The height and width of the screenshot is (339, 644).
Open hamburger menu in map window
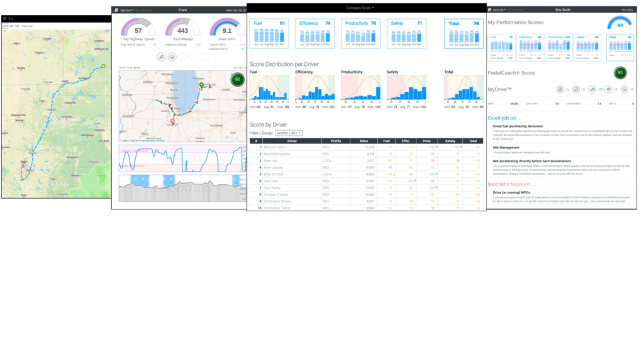tap(5, 19)
